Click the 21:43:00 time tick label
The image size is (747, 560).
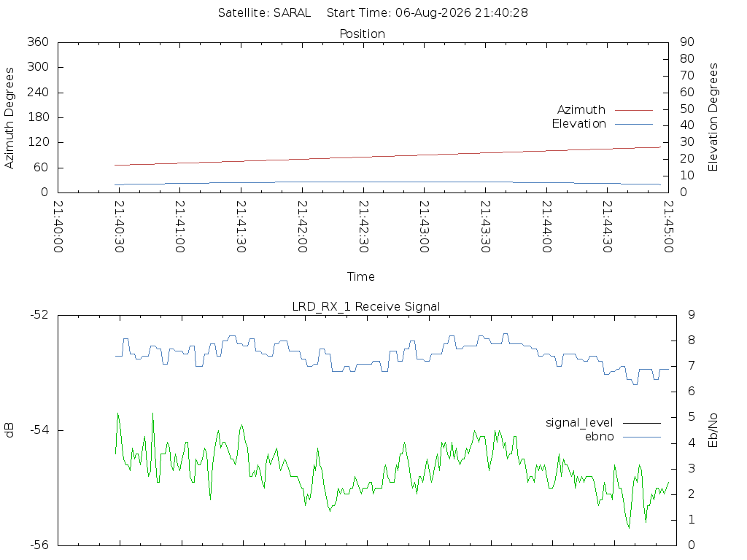pyautogui.click(x=425, y=227)
